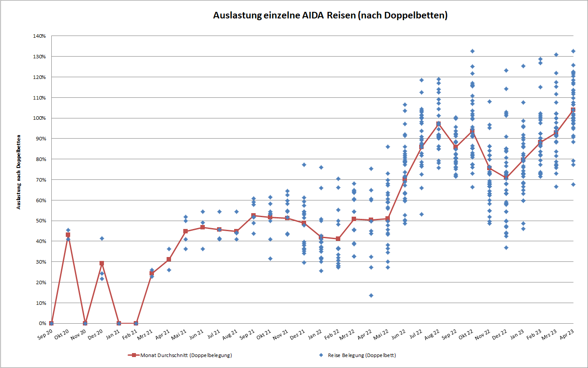Click the y-axis value '100%'

(40, 118)
